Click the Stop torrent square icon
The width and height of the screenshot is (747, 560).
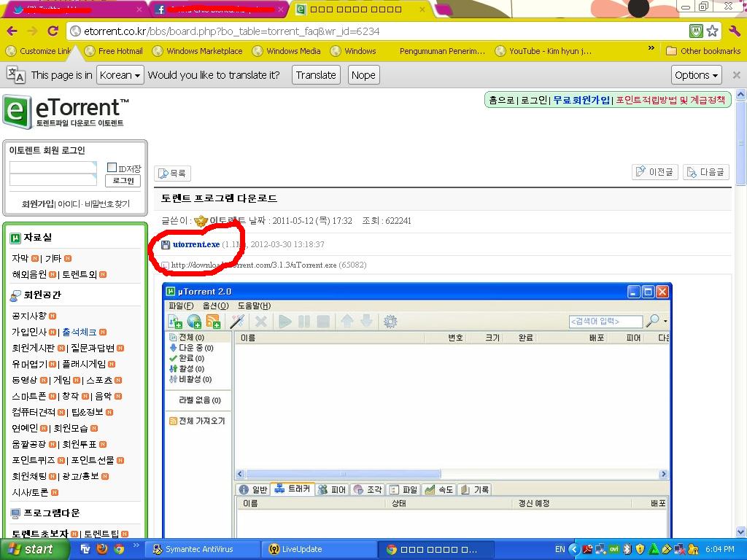tap(323, 322)
